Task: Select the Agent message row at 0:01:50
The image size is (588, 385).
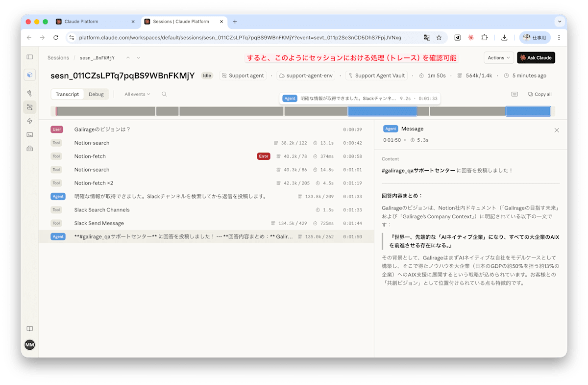Action: 206,236
